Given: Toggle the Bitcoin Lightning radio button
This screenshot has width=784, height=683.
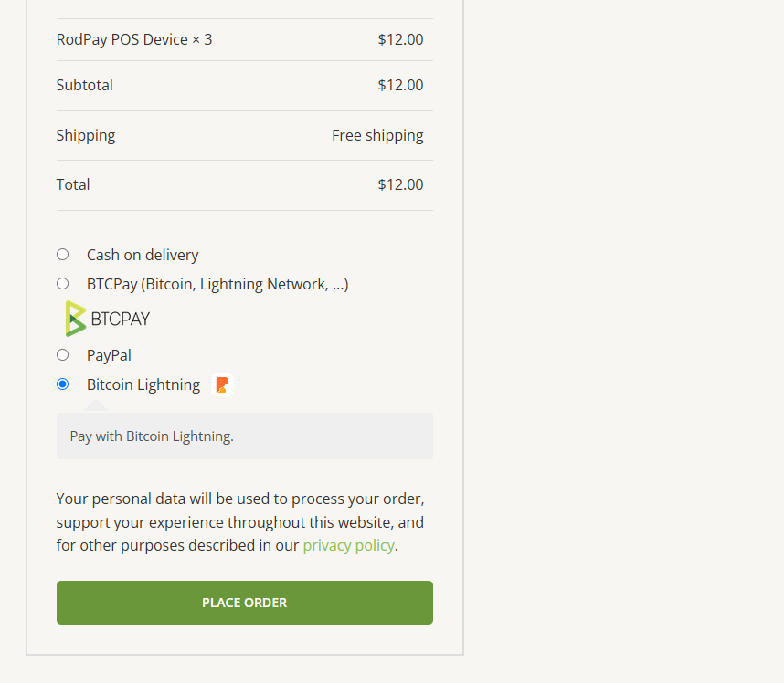Looking at the screenshot, I should click(x=62, y=384).
